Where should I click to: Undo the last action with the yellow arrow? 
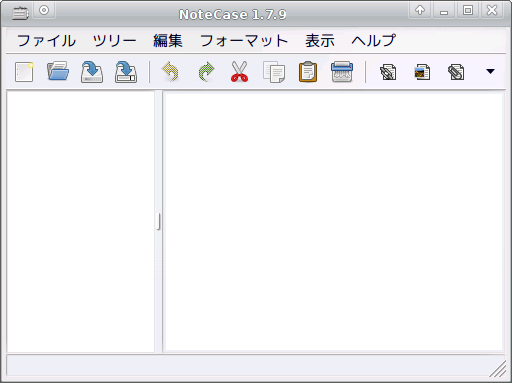[171, 71]
